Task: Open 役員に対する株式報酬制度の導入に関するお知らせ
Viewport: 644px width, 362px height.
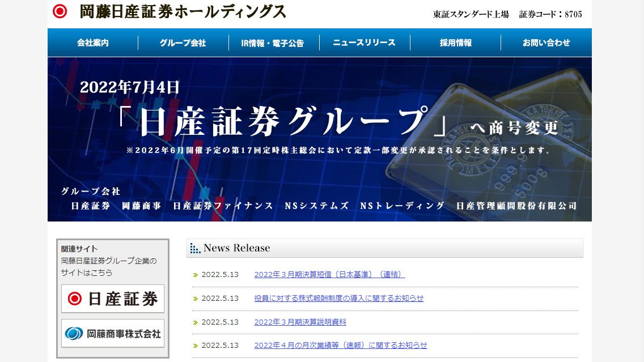Action: (x=339, y=299)
